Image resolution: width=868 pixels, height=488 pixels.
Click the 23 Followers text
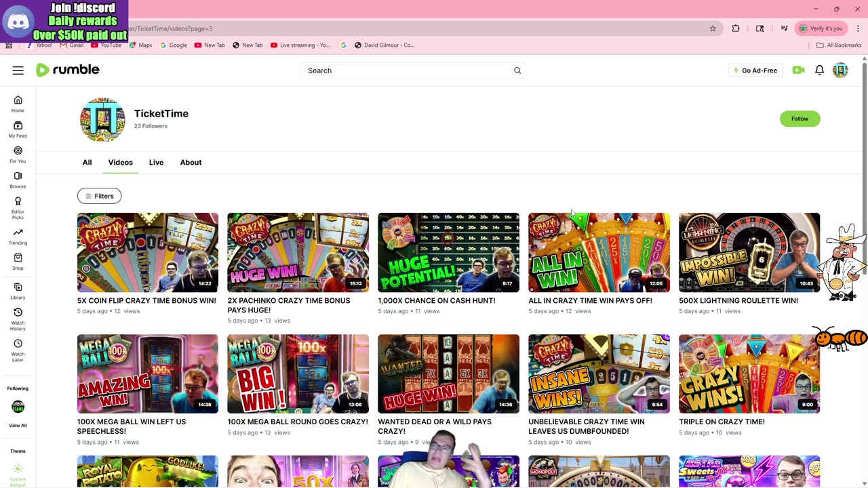click(151, 126)
